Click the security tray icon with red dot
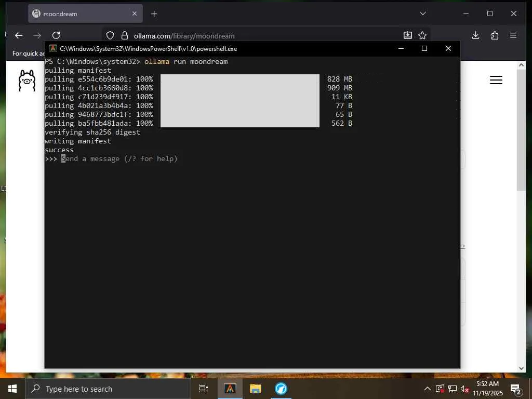The image size is (532, 399). pos(440,389)
